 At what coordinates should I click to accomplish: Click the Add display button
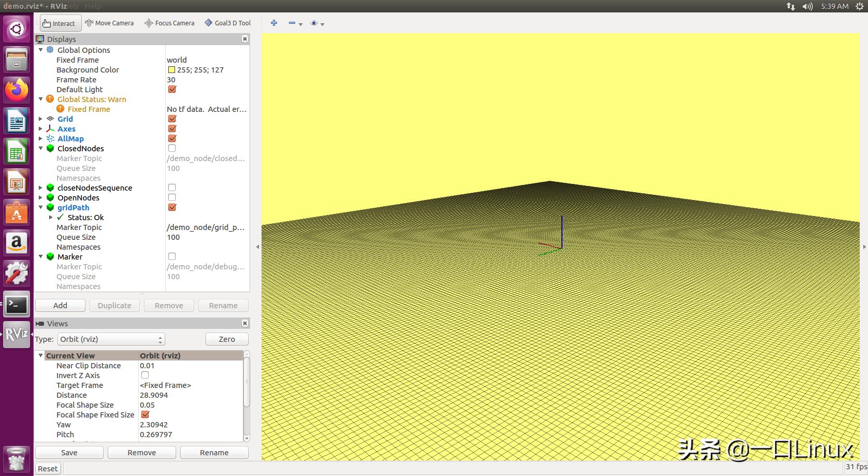click(x=60, y=306)
